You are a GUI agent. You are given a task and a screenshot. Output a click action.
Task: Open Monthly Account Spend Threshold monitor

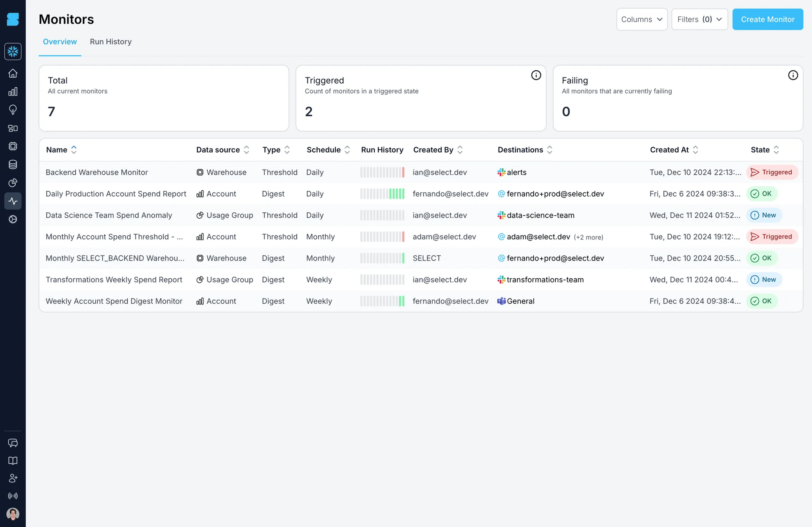(114, 237)
